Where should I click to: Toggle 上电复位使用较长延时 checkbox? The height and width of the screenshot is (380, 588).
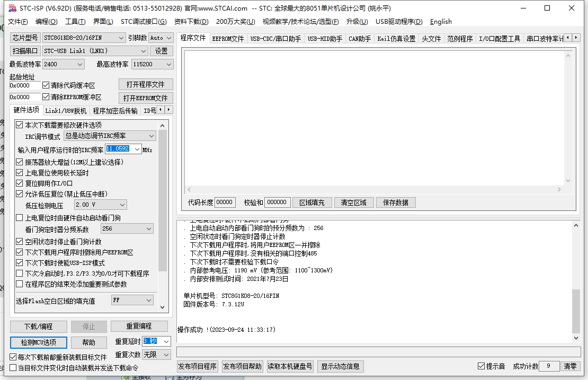pos(20,173)
